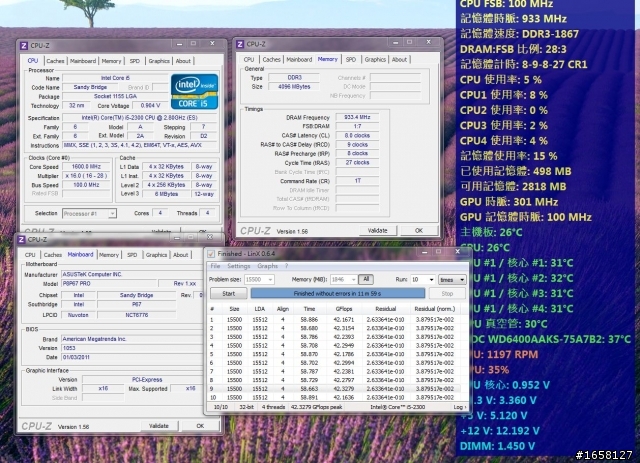Open the Run count dropdown in LinX
The image size is (640, 463).
431,280
